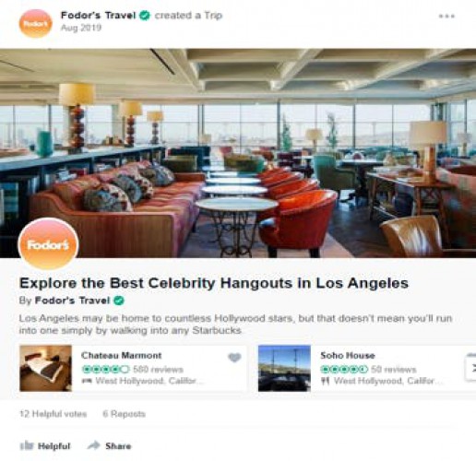This screenshot has width=476, height=461.
Task: Open the lounge cover photo
Action: pos(238,153)
